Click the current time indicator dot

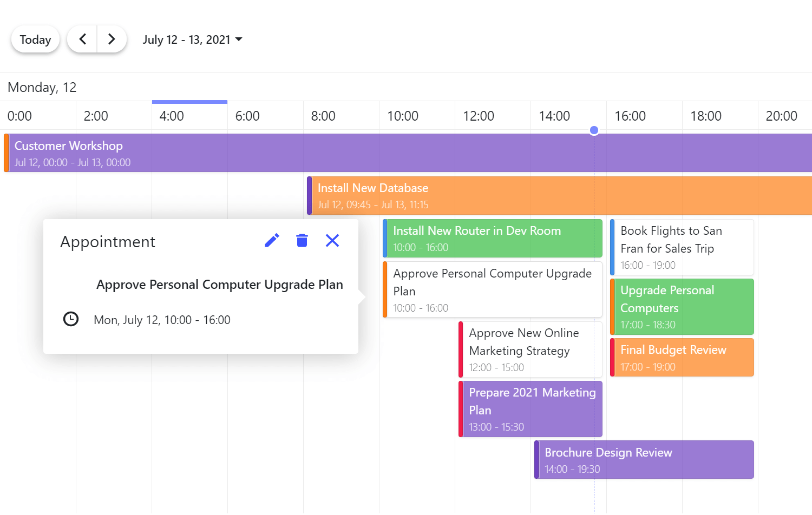click(x=594, y=130)
